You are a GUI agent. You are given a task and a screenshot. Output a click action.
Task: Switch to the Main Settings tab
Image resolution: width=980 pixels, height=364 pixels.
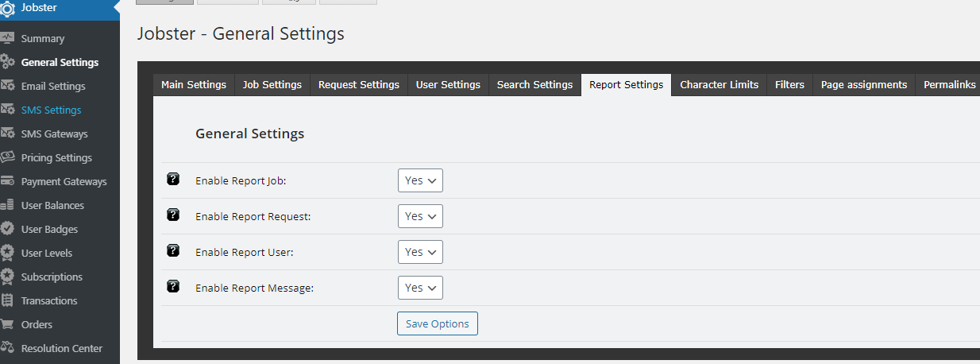pyautogui.click(x=194, y=85)
